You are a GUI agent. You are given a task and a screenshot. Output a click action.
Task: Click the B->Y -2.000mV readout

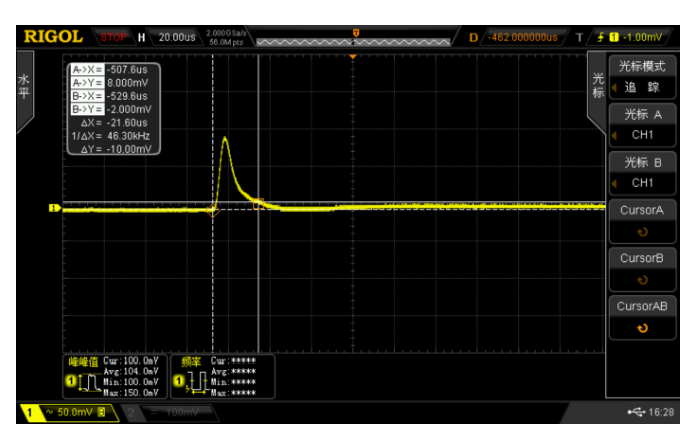pyautogui.click(x=111, y=109)
